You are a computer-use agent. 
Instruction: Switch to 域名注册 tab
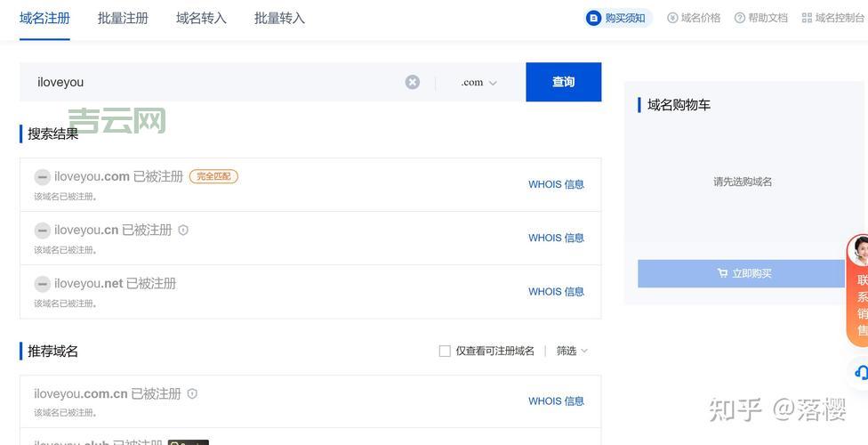[x=44, y=19]
